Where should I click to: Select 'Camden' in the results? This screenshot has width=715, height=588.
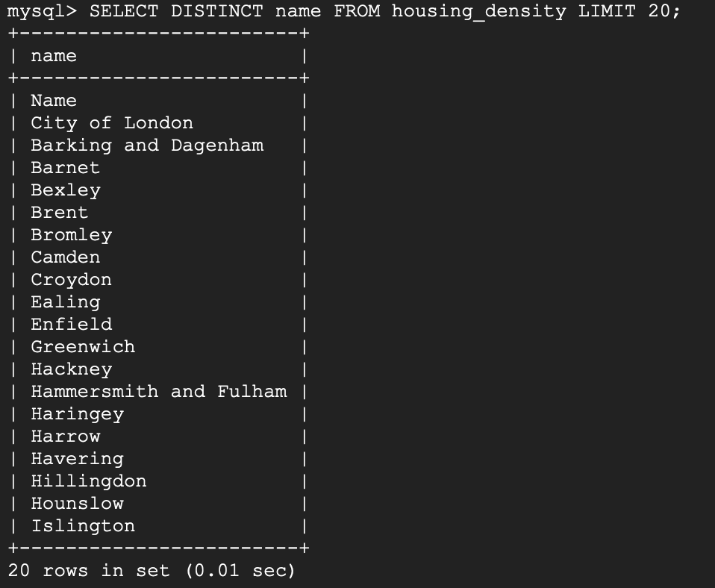[x=66, y=257]
